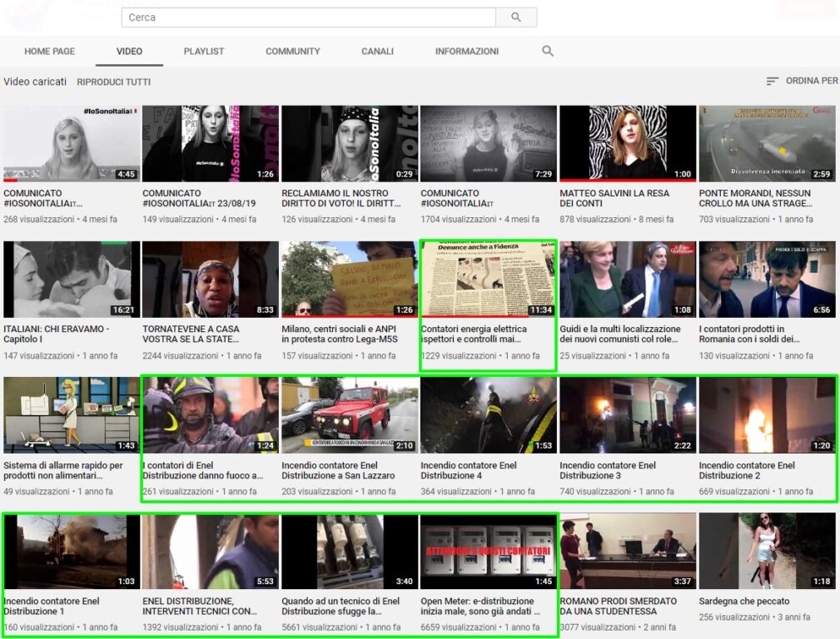
Task: Go to COMMUNITY tab
Action: (x=292, y=52)
